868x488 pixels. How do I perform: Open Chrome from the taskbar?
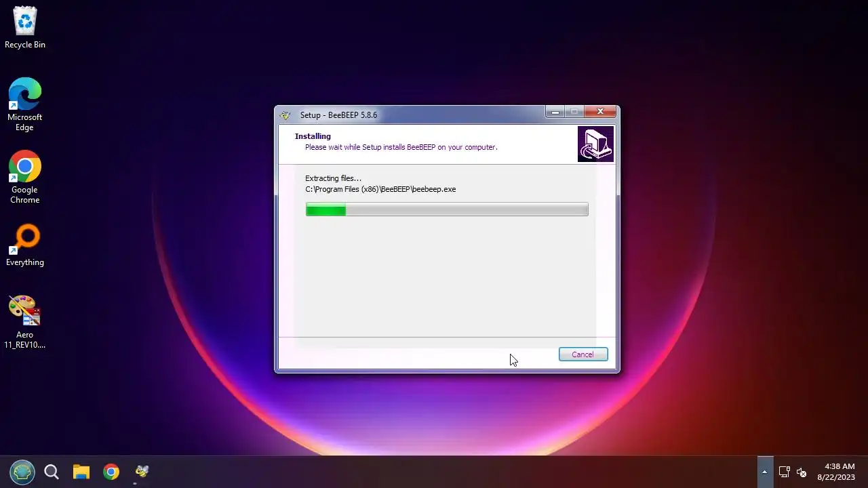pyautogui.click(x=111, y=472)
